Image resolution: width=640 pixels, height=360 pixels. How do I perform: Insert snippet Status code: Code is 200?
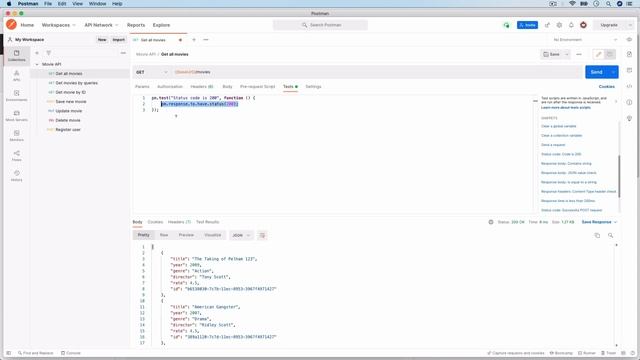point(561,154)
